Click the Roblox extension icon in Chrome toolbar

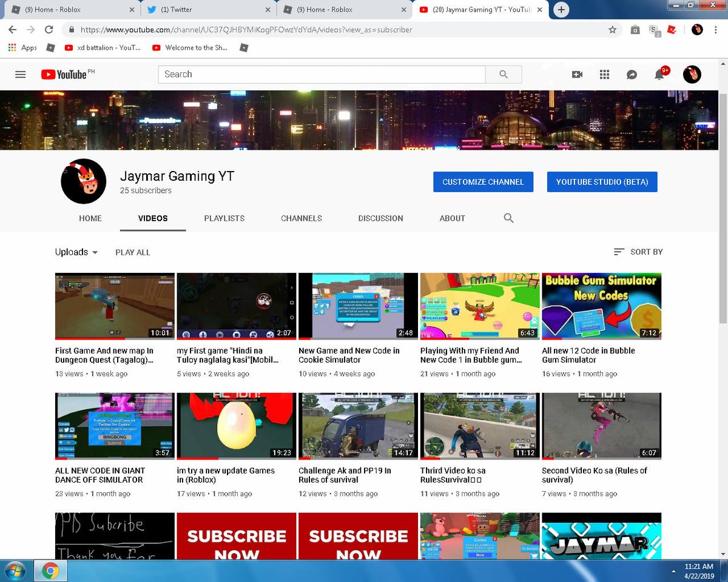click(672, 30)
